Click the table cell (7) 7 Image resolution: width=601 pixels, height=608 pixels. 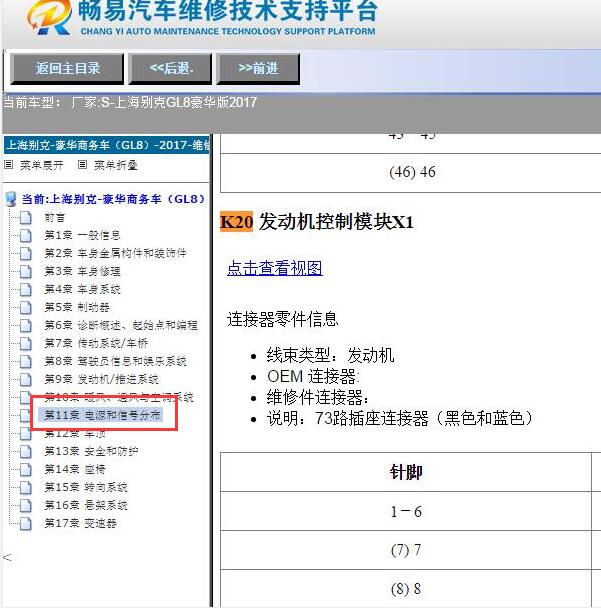406,550
